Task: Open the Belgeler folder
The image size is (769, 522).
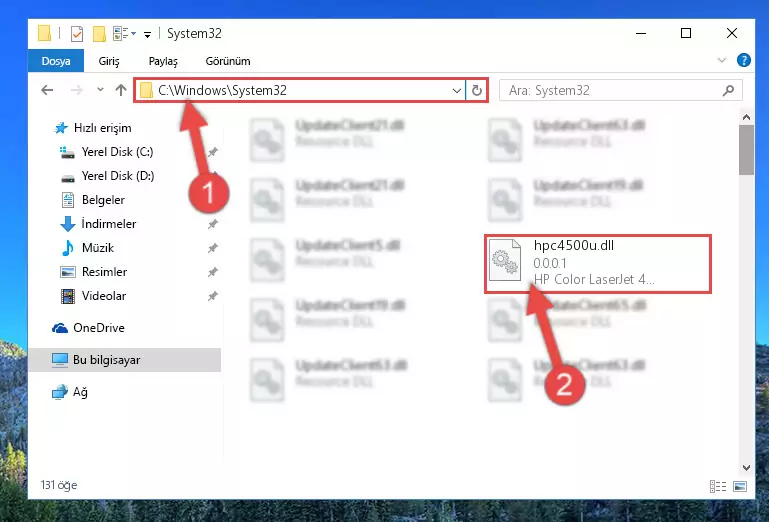Action: [x=93, y=200]
